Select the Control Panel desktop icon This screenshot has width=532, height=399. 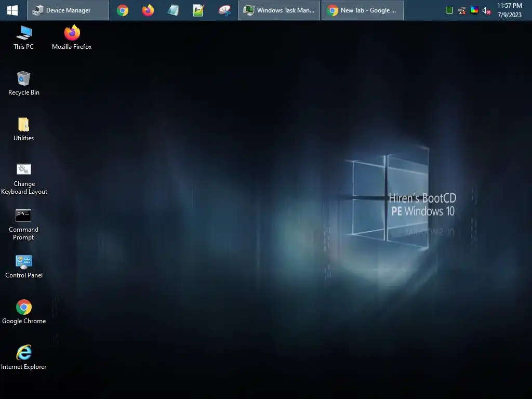pyautogui.click(x=24, y=267)
